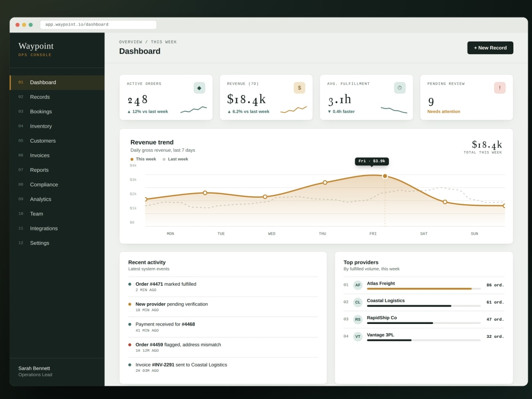Click the Active Orders sparkline chart

click(194, 110)
